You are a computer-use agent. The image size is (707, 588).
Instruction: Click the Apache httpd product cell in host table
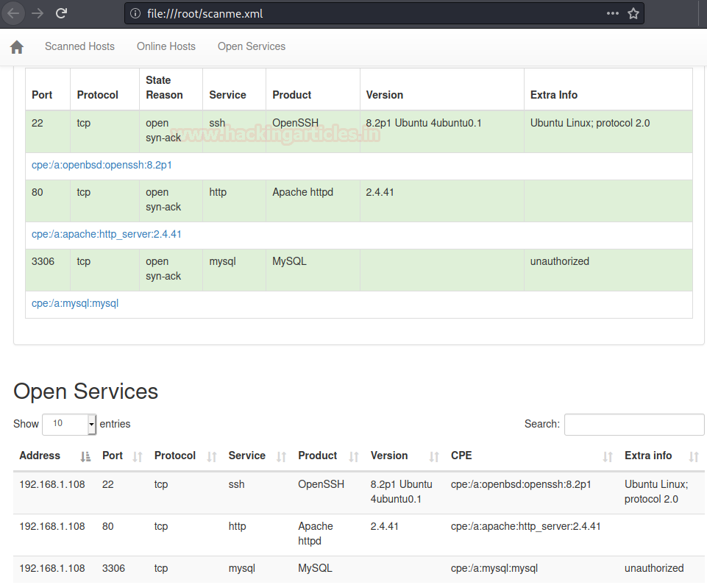313,201
